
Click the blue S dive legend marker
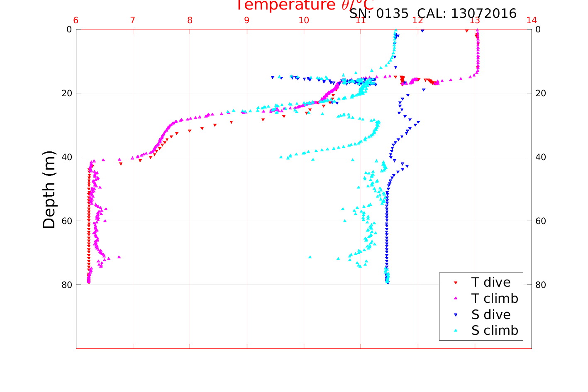pos(455,315)
